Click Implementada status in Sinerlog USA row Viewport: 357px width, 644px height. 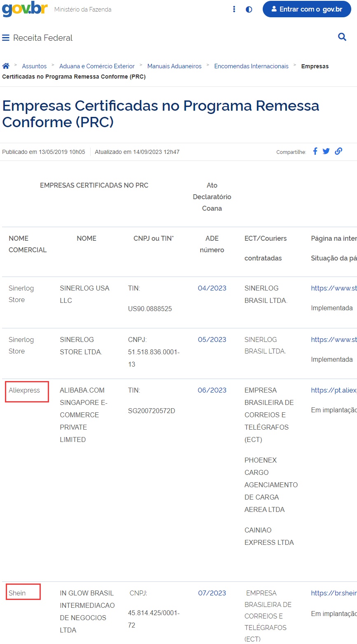(332, 308)
